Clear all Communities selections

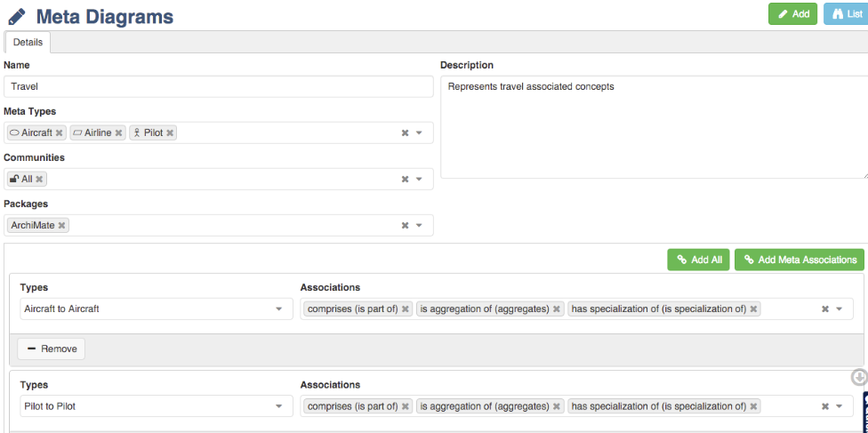tap(405, 179)
